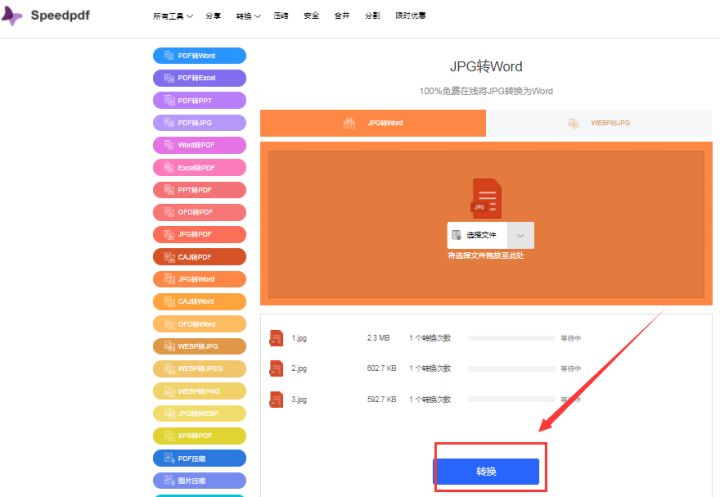Click the file icon beside 2.jpg
This screenshot has height=497, width=720.
(276, 368)
